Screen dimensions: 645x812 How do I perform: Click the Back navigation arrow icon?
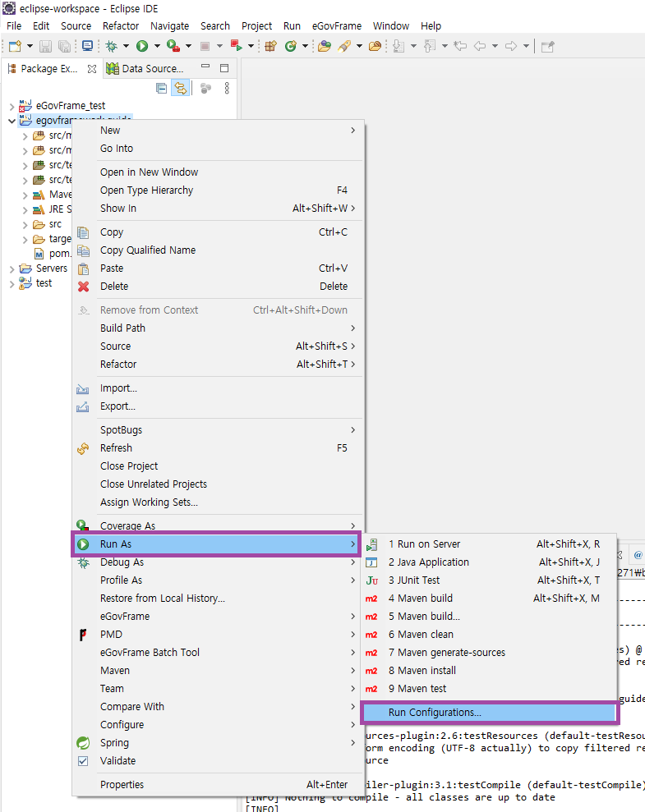[480, 46]
